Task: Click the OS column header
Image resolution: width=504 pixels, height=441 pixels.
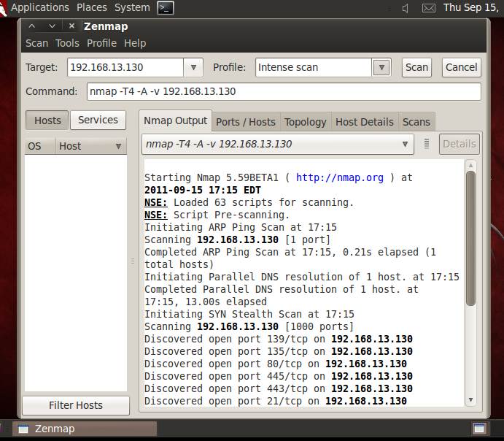Action: tap(40, 146)
